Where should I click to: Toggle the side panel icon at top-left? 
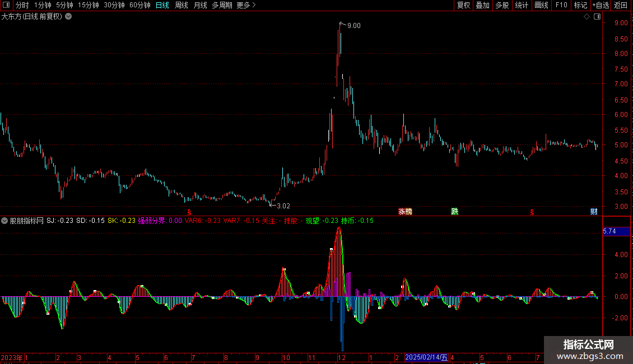point(6,5)
